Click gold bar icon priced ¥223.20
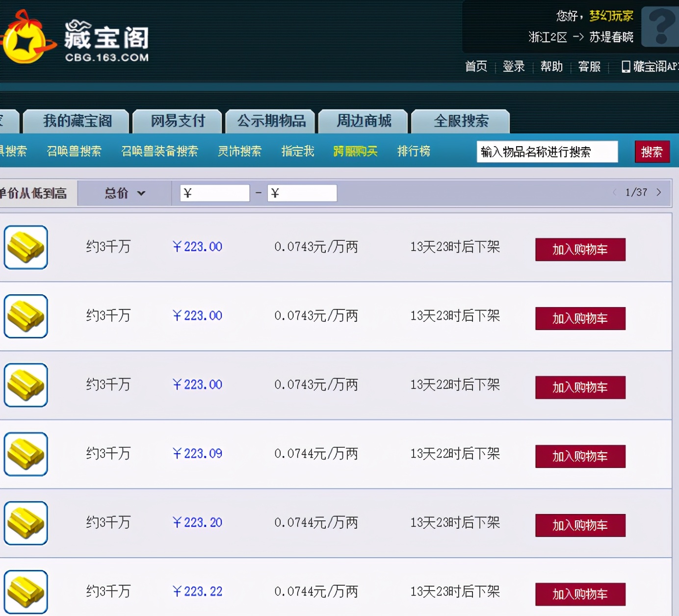This screenshot has height=616, width=679. click(x=26, y=523)
